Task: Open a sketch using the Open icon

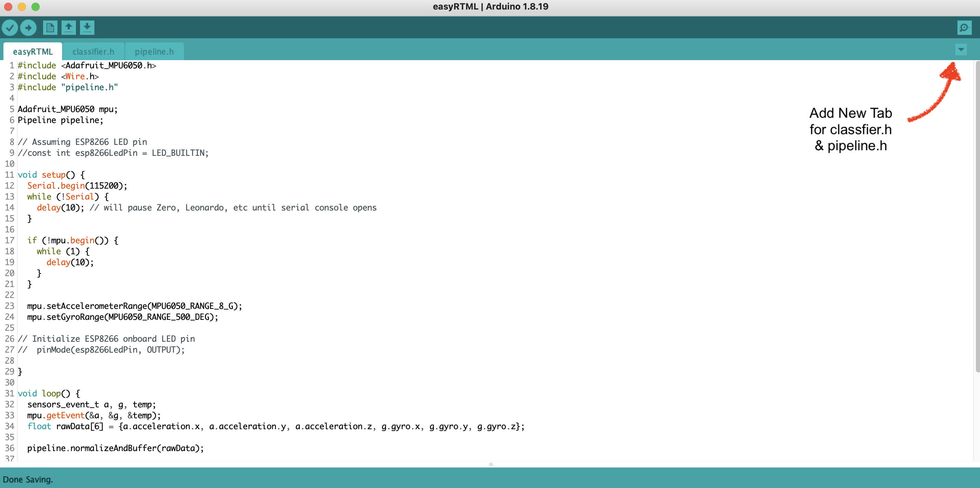Action: [68, 28]
